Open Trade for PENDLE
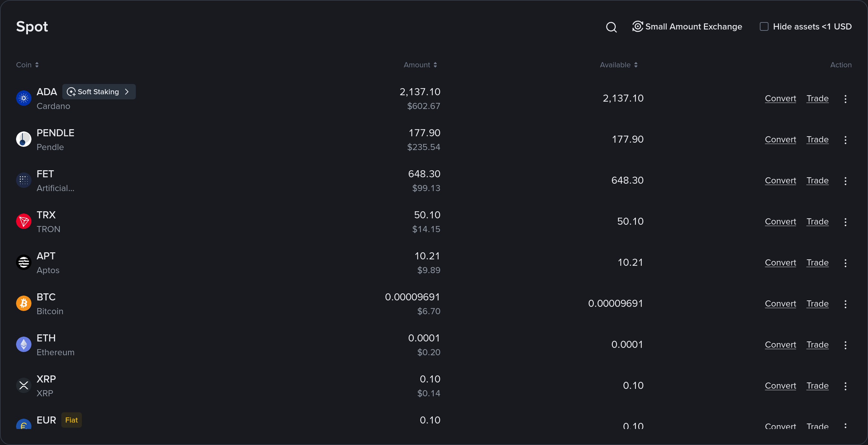The image size is (868, 445). (818, 139)
